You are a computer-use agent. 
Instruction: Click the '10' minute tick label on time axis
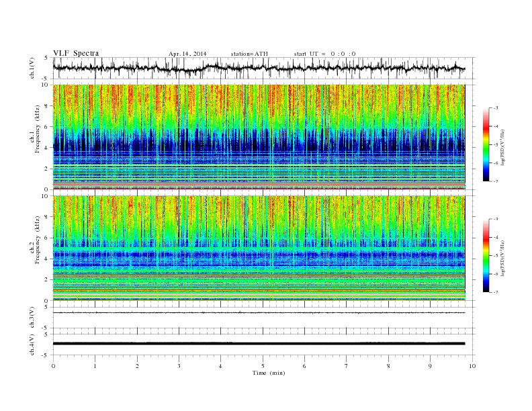click(x=472, y=366)
